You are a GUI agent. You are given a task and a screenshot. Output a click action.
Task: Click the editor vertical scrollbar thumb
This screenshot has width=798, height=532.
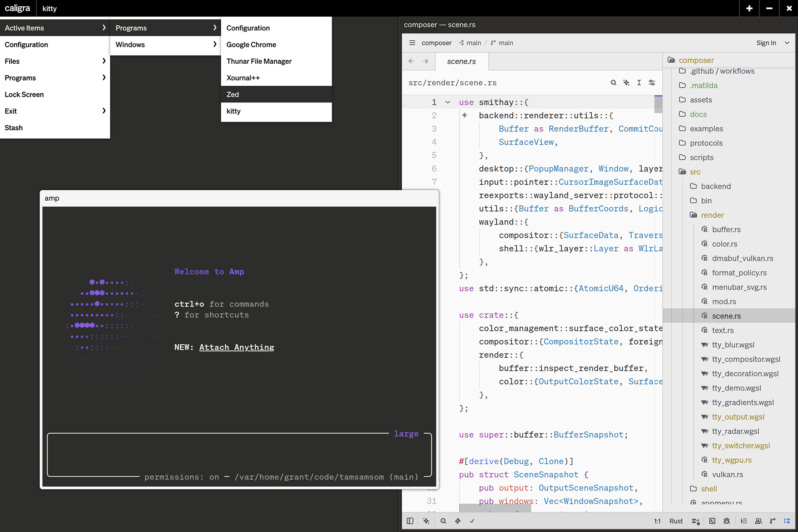(x=658, y=104)
